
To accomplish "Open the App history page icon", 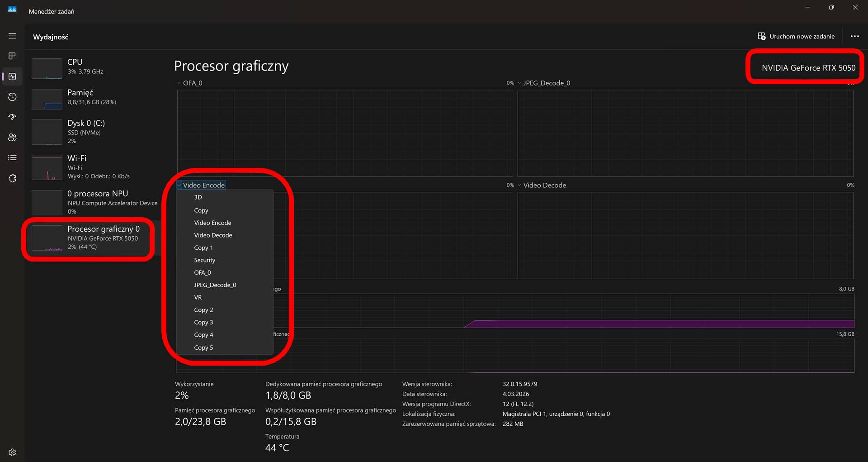I will [12, 97].
